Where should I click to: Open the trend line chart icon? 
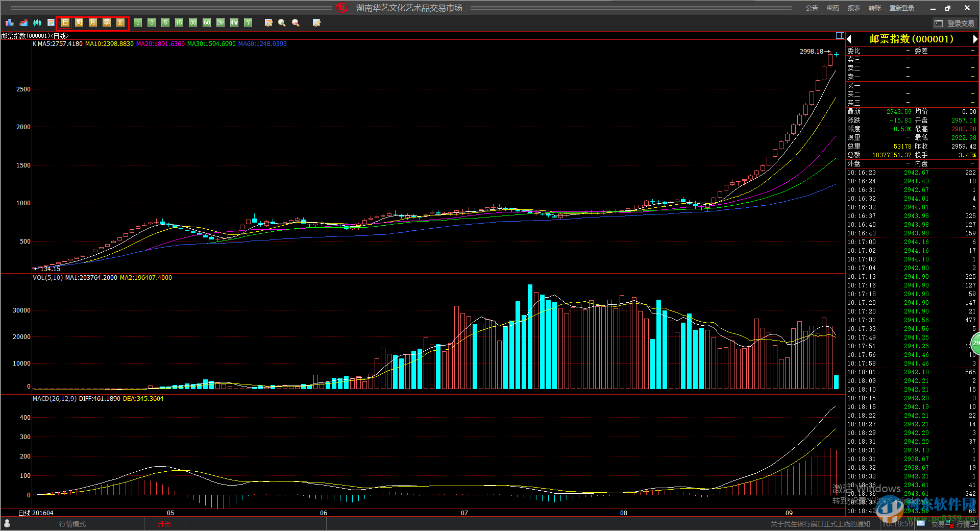[23, 22]
